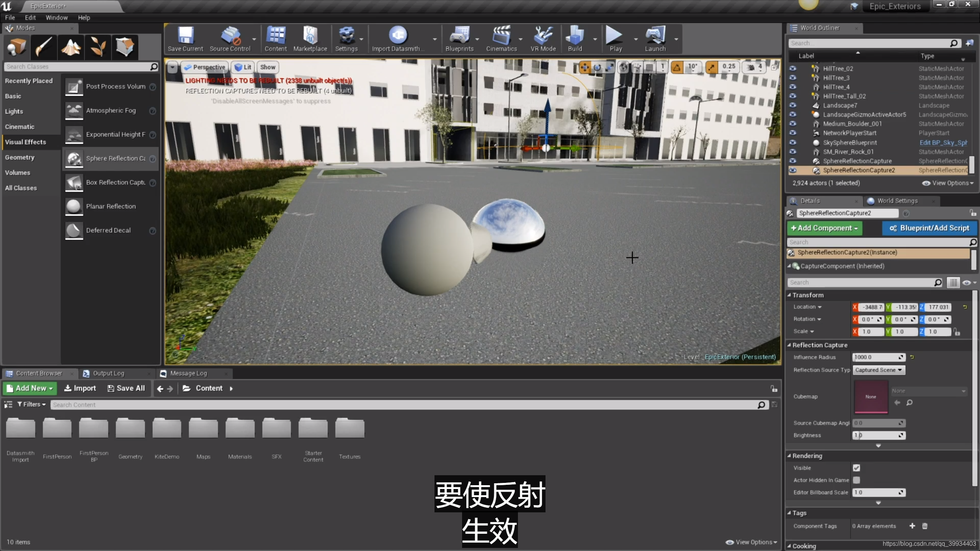Open Source Control toolbar icon

click(x=230, y=39)
